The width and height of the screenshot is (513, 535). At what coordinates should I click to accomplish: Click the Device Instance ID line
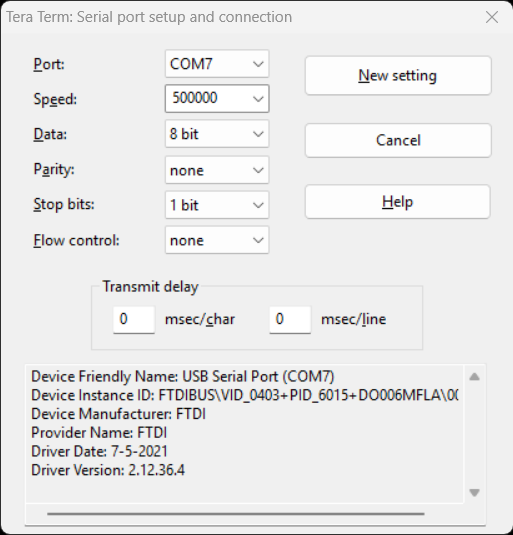click(245, 395)
